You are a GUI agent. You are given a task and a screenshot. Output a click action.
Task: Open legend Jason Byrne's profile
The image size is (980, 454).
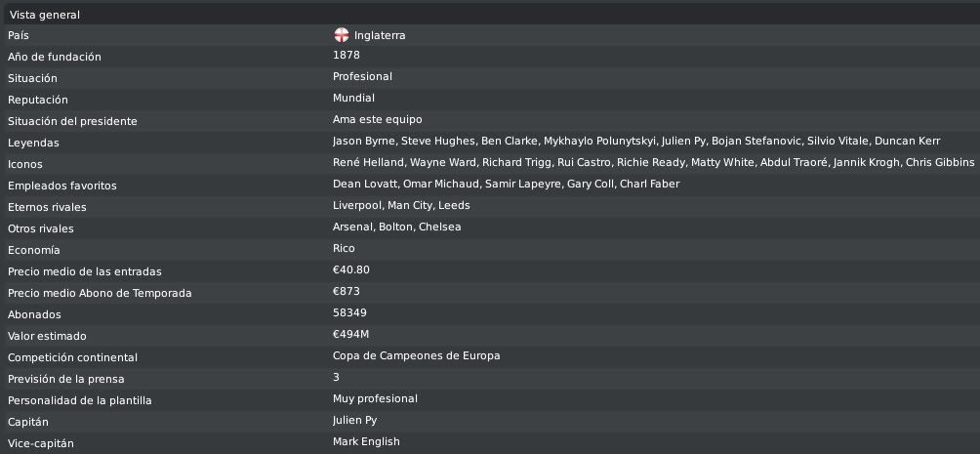(x=364, y=142)
